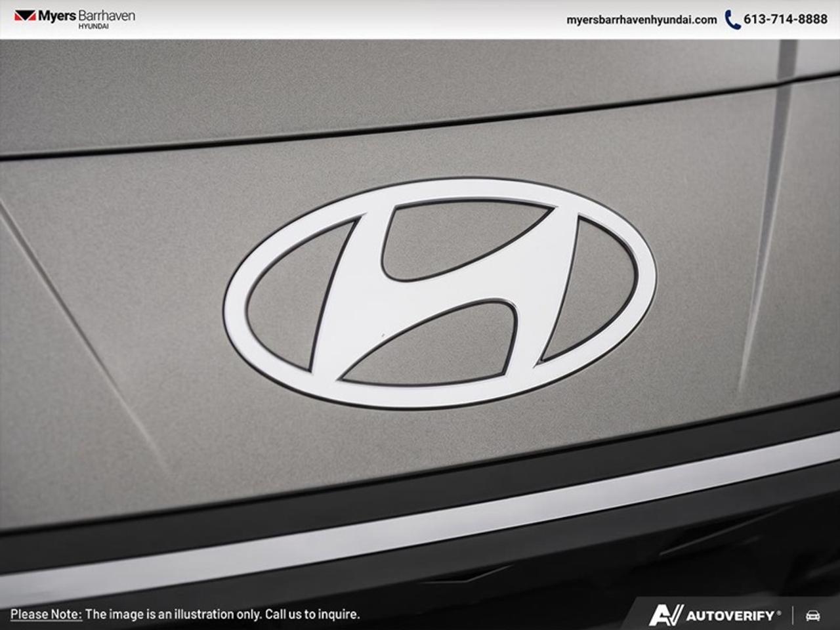Click the Hyundai emblem on the car
Image resolution: width=840 pixels, height=630 pixels.
click(440, 292)
